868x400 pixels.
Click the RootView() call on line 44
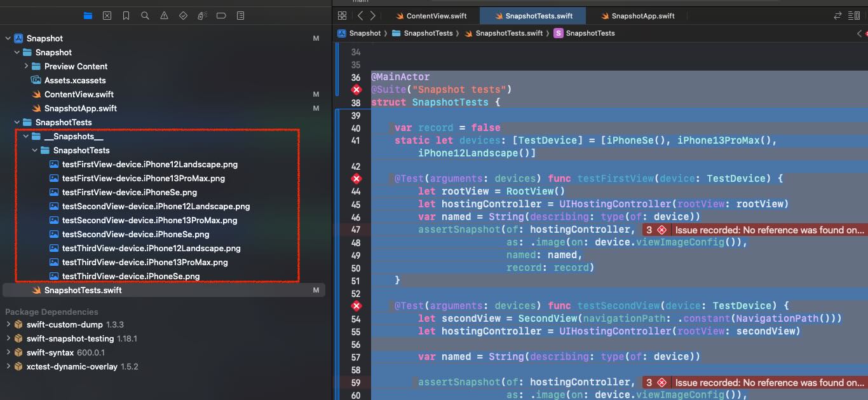tap(536, 191)
